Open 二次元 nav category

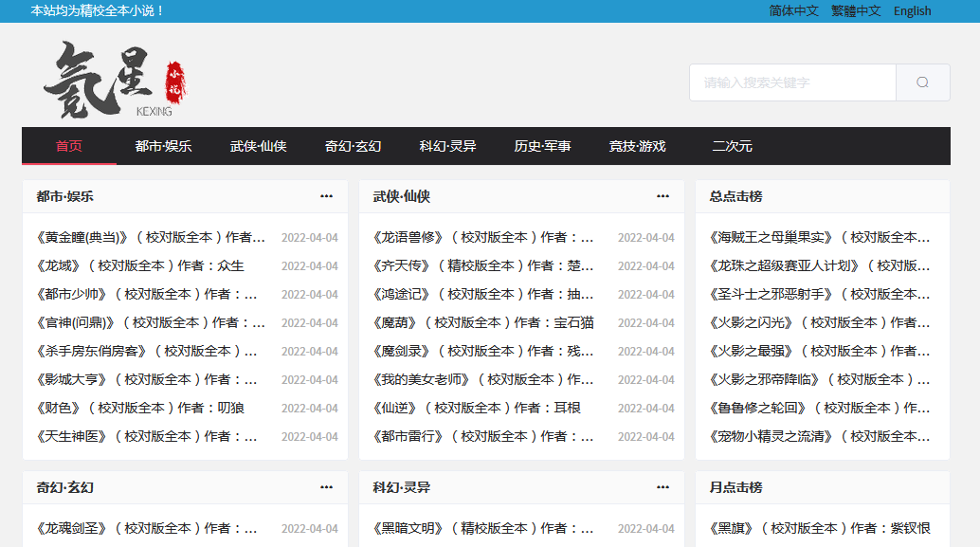pyautogui.click(x=732, y=146)
